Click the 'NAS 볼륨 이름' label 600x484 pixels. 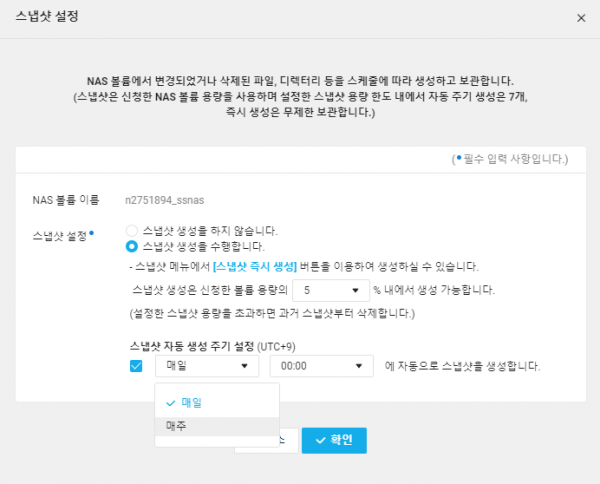click(x=66, y=200)
